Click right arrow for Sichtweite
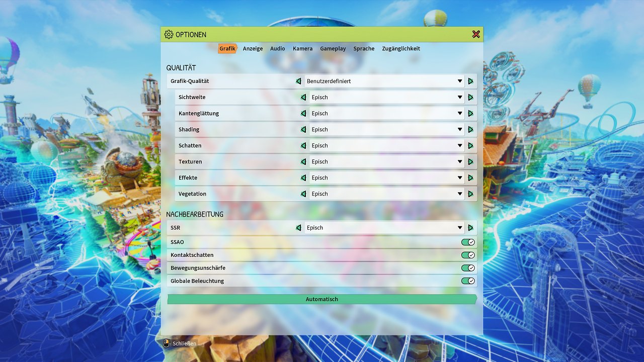 coord(471,97)
